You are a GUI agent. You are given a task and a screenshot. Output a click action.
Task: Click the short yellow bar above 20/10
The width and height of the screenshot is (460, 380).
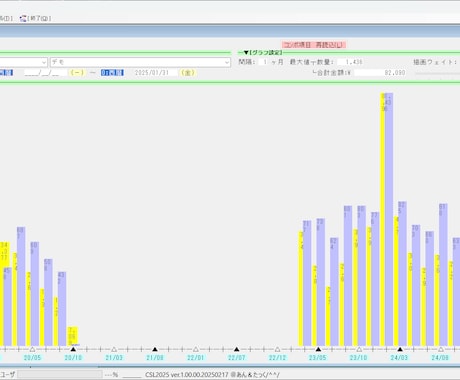point(72,336)
